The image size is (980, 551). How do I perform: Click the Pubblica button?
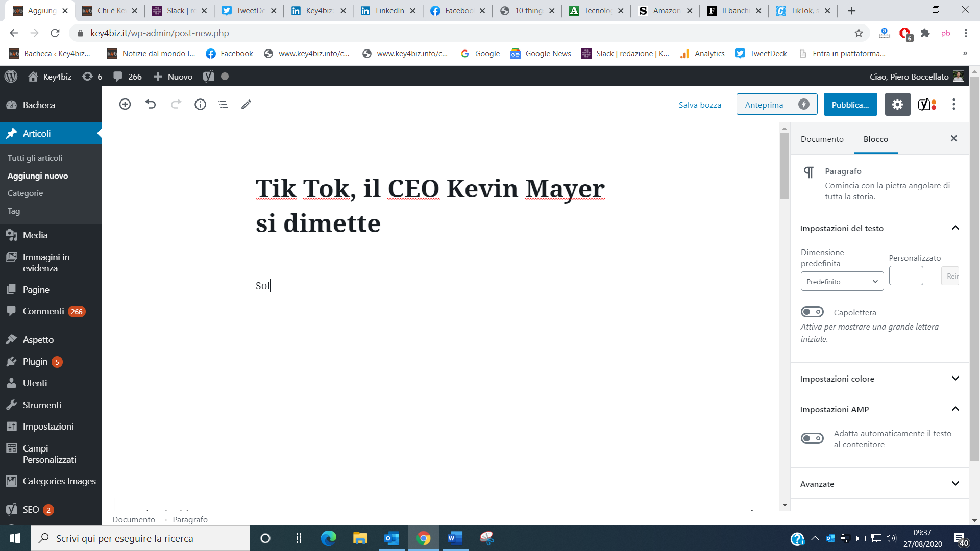pyautogui.click(x=850, y=105)
